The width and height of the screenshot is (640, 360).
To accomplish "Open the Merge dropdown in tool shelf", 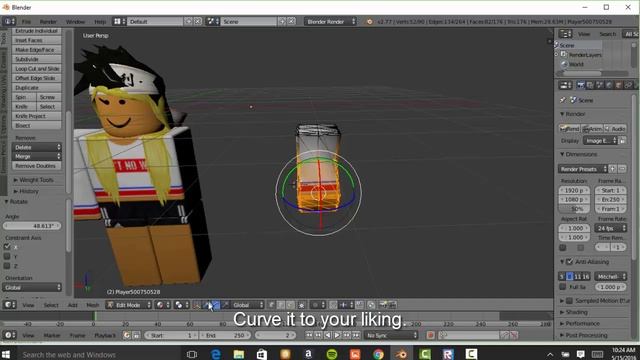I will tap(37, 156).
